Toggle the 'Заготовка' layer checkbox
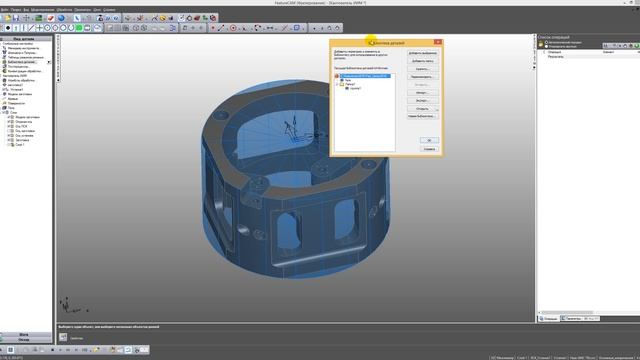 coord(9,140)
